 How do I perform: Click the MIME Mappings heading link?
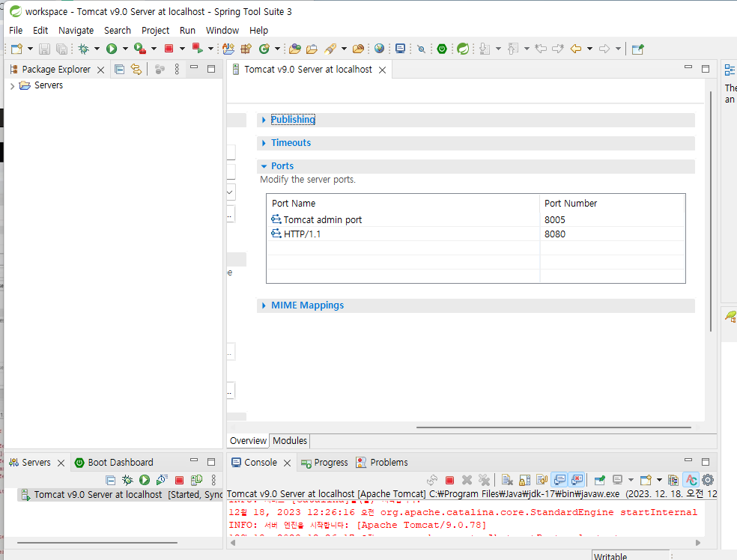[x=307, y=305]
